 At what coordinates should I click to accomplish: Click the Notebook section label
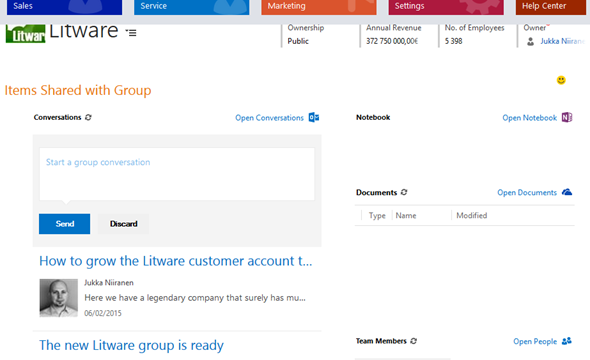click(373, 117)
